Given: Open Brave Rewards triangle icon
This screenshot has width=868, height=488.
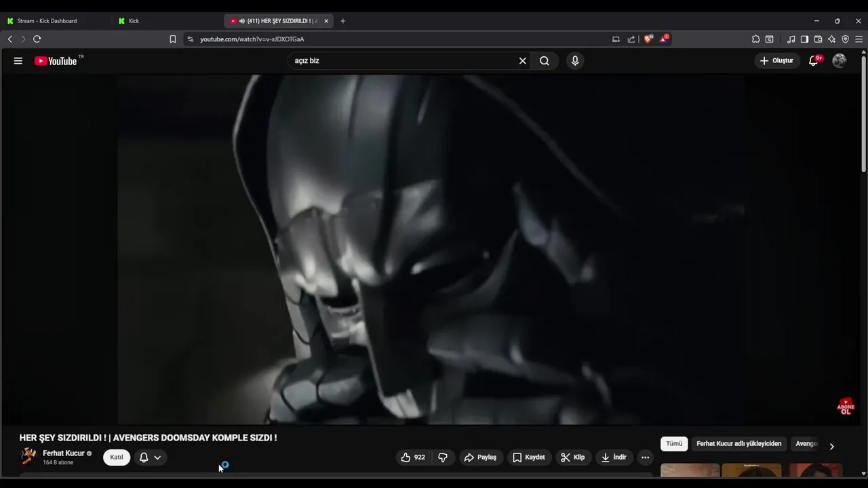Looking at the screenshot, I should point(664,39).
